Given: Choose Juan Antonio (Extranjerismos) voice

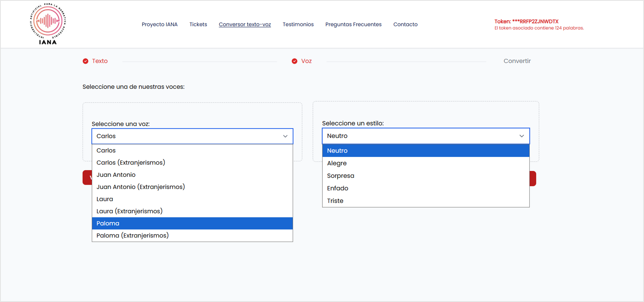Looking at the screenshot, I should pos(140,187).
